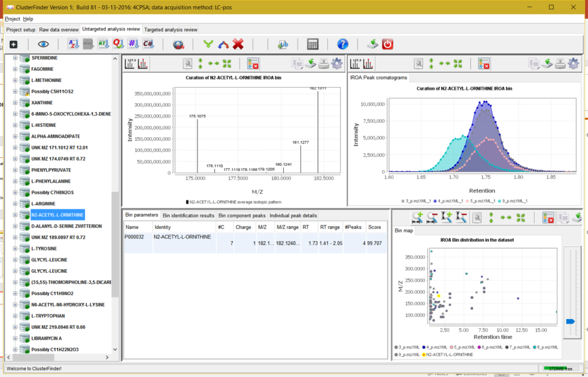Open the settings gear above the IROA chromatogram panel
The image size is (588, 377).
pos(573,64)
